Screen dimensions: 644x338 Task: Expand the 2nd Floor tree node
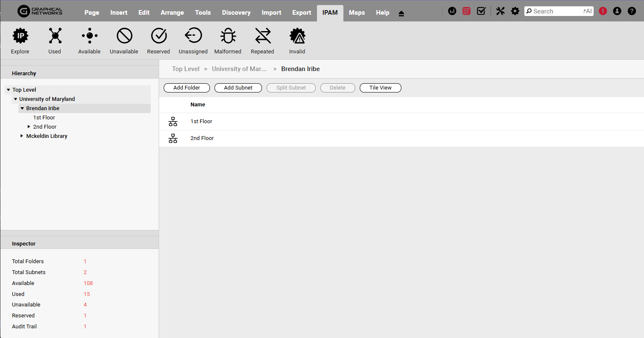tap(29, 127)
